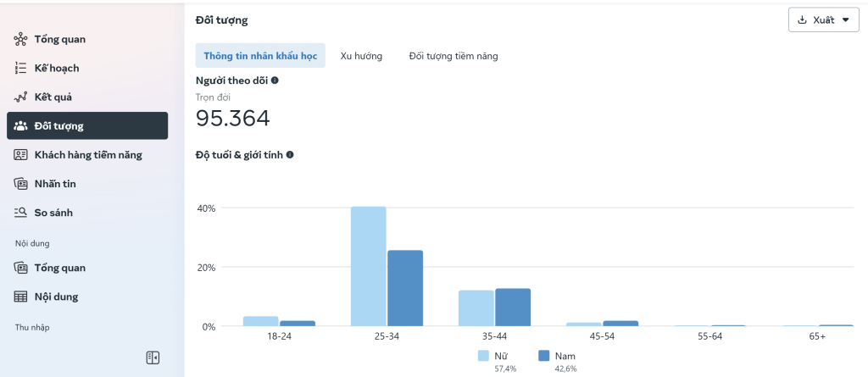Click the Nam legend color swatch
Viewport: 868px width, 377px height.
click(x=544, y=356)
